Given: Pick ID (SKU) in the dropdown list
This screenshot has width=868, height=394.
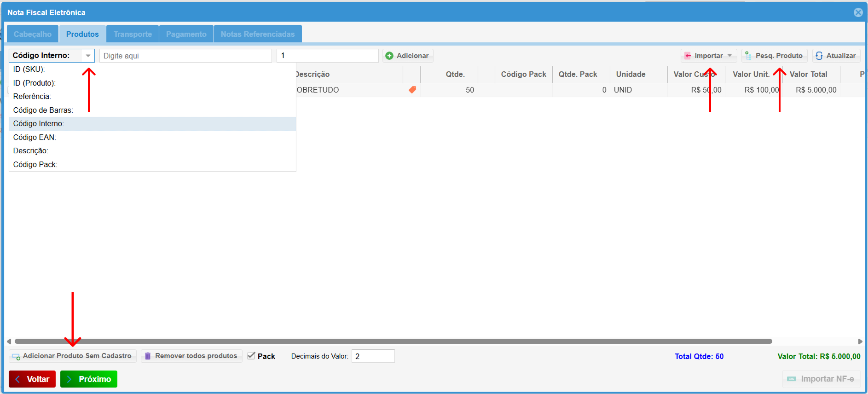Looking at the screenshot, I should 29,69.
